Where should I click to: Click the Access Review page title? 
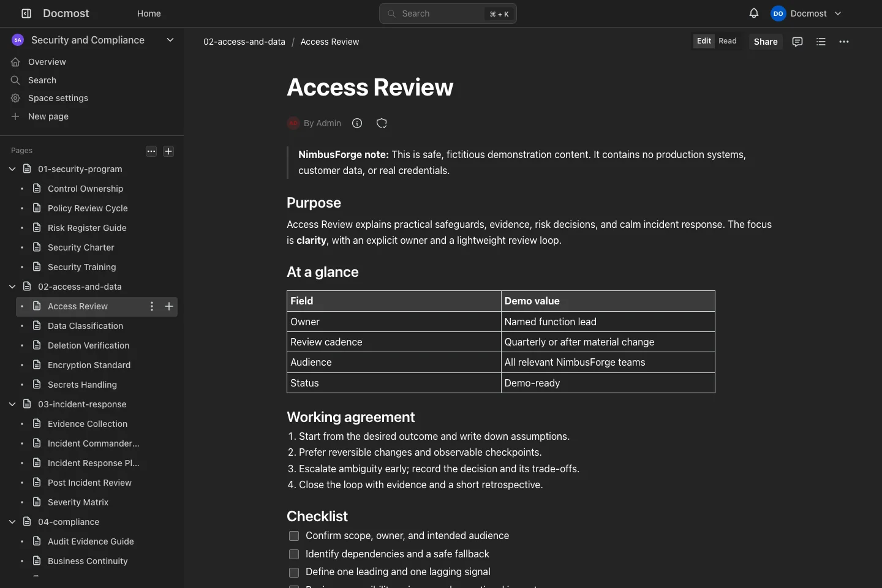[x=370, y=87]
